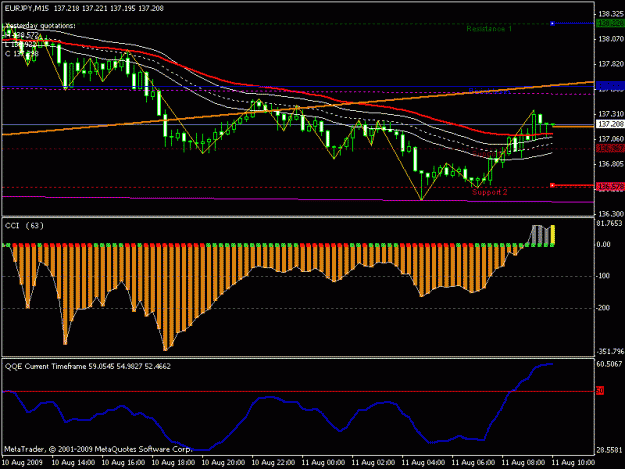Click the red 50 level tag in QQE

[600, 391]
